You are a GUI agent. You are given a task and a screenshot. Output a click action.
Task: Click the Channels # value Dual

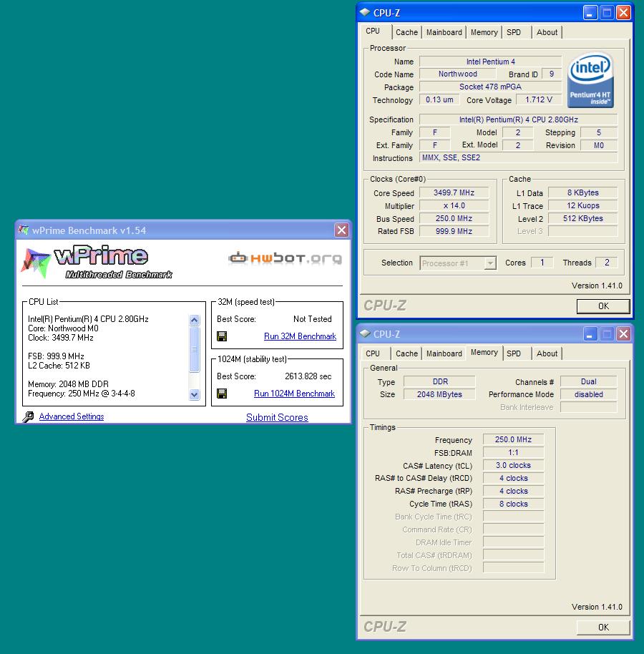[x=588, y=381]
